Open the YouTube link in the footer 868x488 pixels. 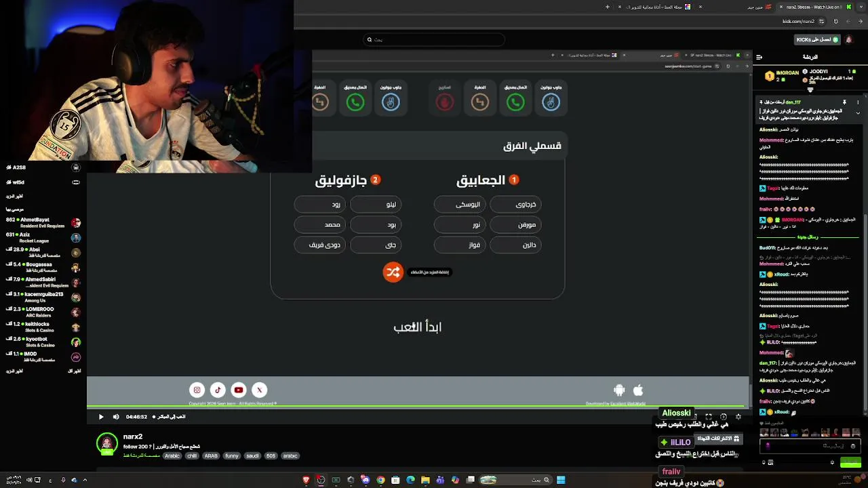click(239, 390)
